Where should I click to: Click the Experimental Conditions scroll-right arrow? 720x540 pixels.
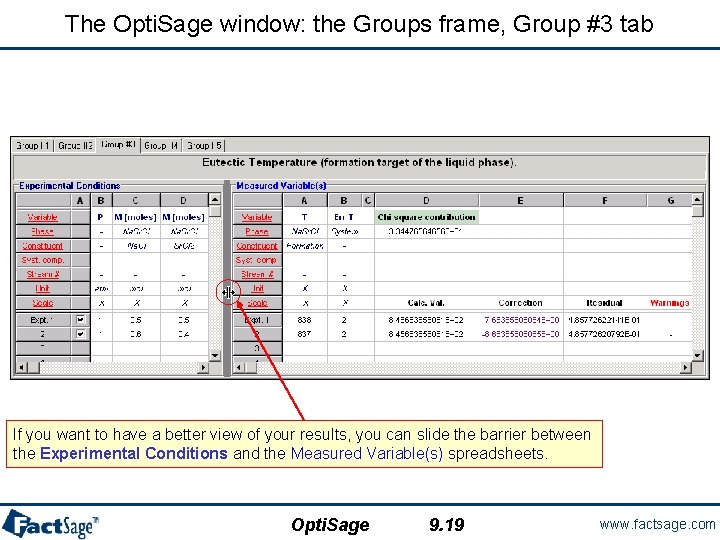(x=203, y=367)
